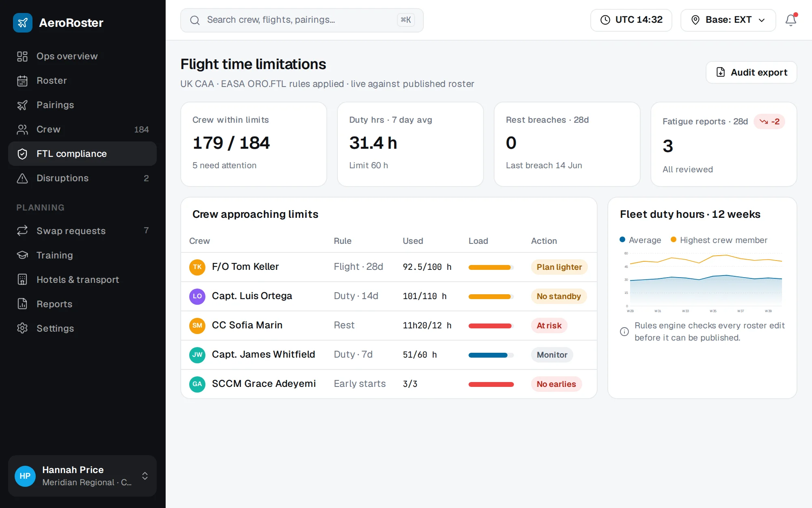Open the Base: EXT dropdown
The image size is (812, 508).
click(x=728, y=20)
